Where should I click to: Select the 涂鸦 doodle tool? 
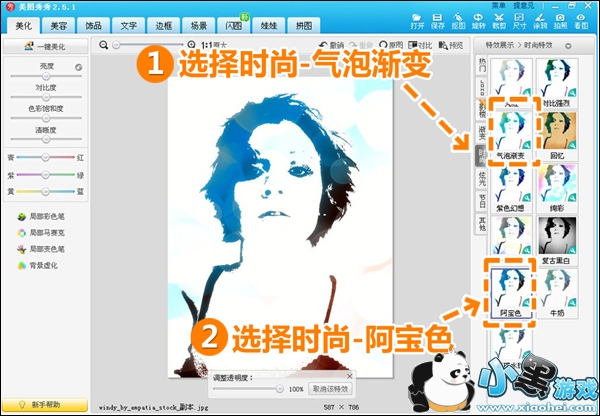click(540, 21)
